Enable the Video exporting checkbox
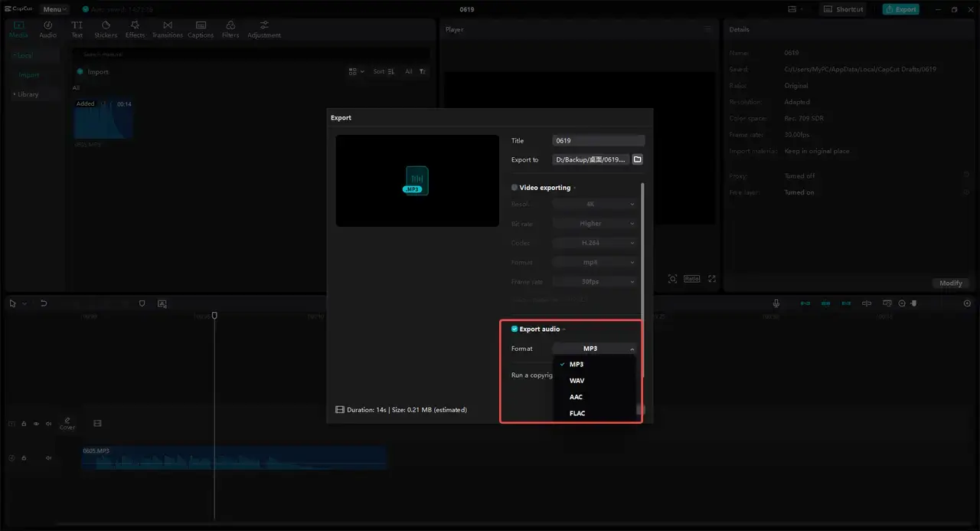980x531 pixels. tap(514, 188)
